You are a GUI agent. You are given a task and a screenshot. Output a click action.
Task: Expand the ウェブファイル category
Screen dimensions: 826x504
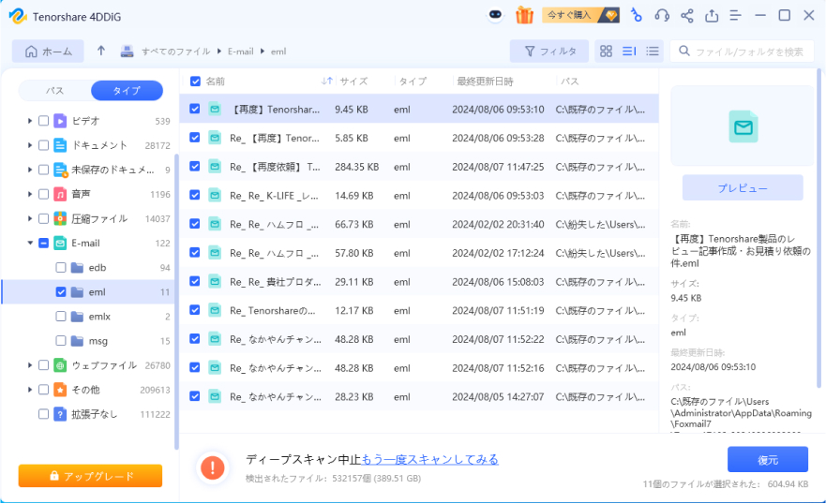click(x=30, y=364)
